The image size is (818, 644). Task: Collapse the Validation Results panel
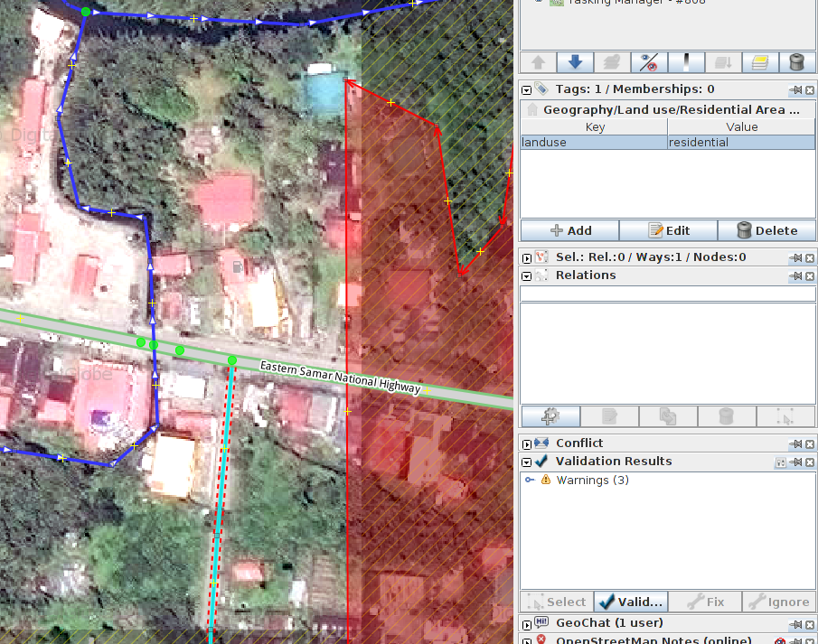click(x=526, y=462)
